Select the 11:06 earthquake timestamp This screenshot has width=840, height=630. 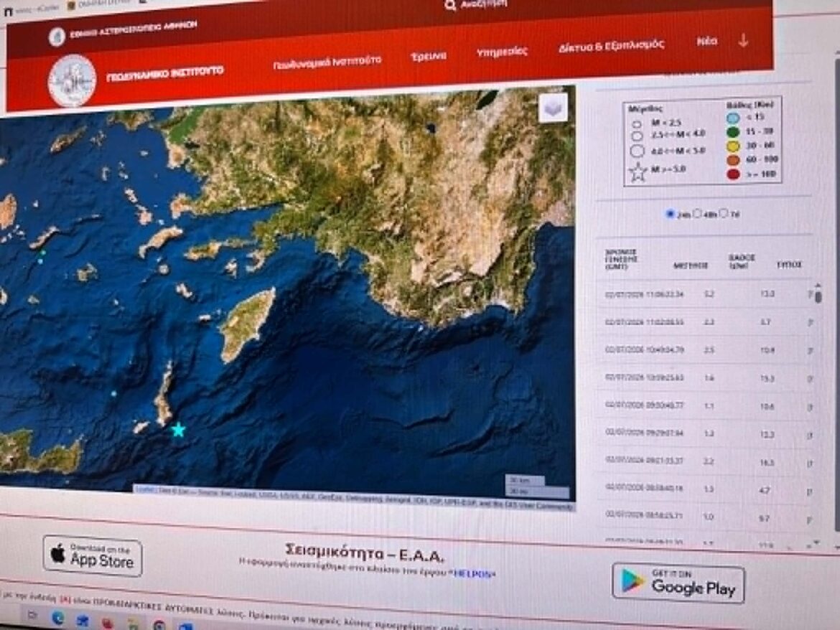(645, 294)
